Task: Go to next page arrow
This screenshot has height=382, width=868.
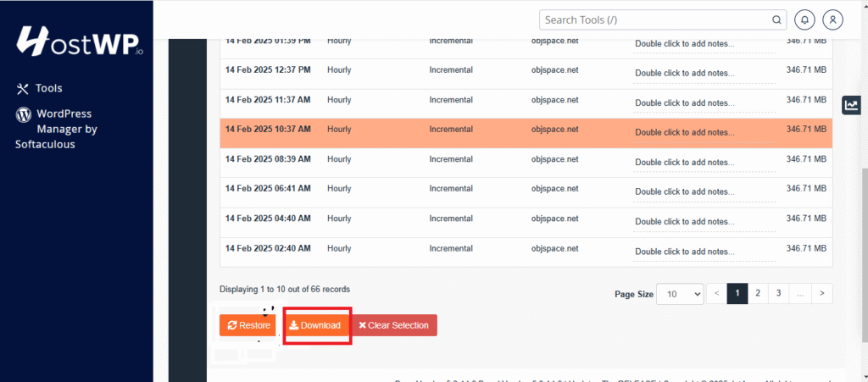Action: pyautogui.click(x=821, y=293)
